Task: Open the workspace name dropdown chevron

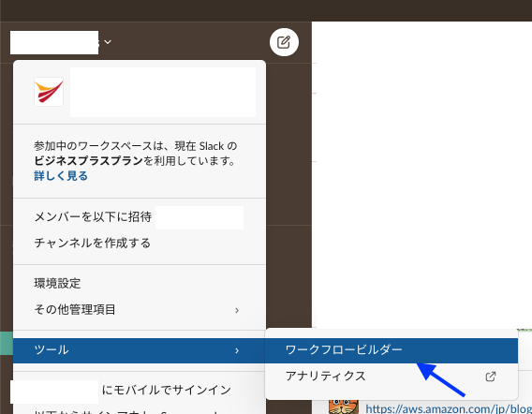Action: pyautogui.click(x=108, y=42)
